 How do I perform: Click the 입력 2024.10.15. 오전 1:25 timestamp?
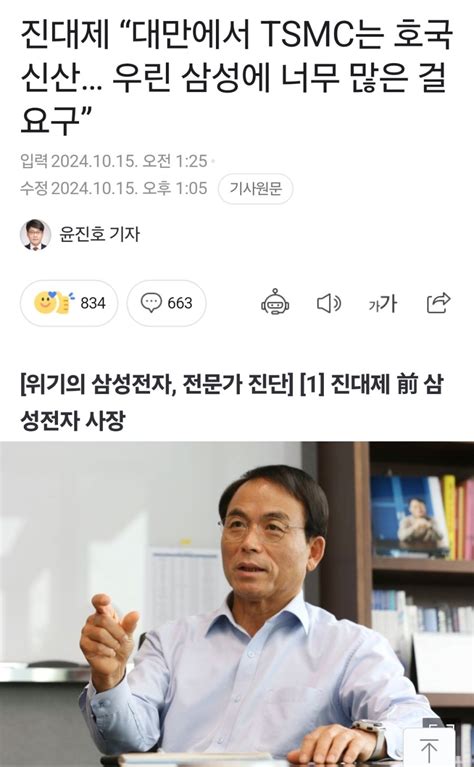click(113, 161)
